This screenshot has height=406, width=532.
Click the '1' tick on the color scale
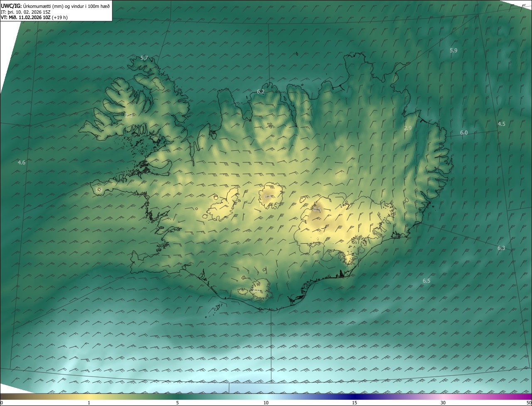tap(89, 403)
